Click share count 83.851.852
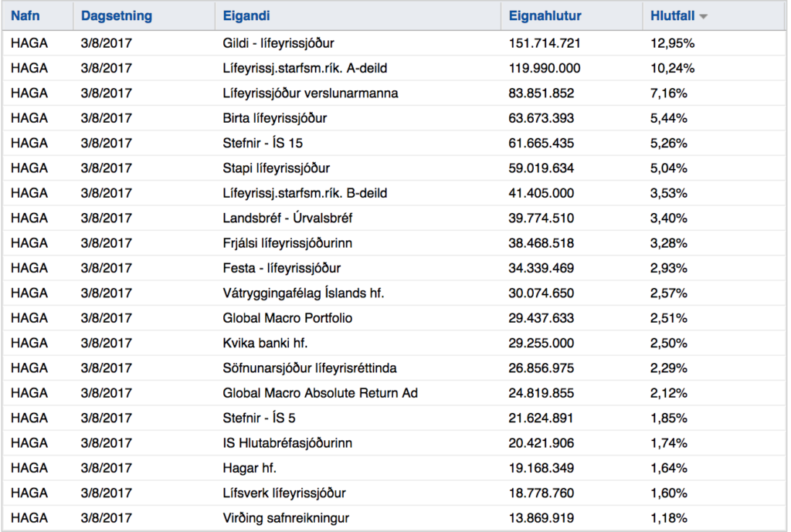Viewport: 791px width, 532px height. click(541, 93)
